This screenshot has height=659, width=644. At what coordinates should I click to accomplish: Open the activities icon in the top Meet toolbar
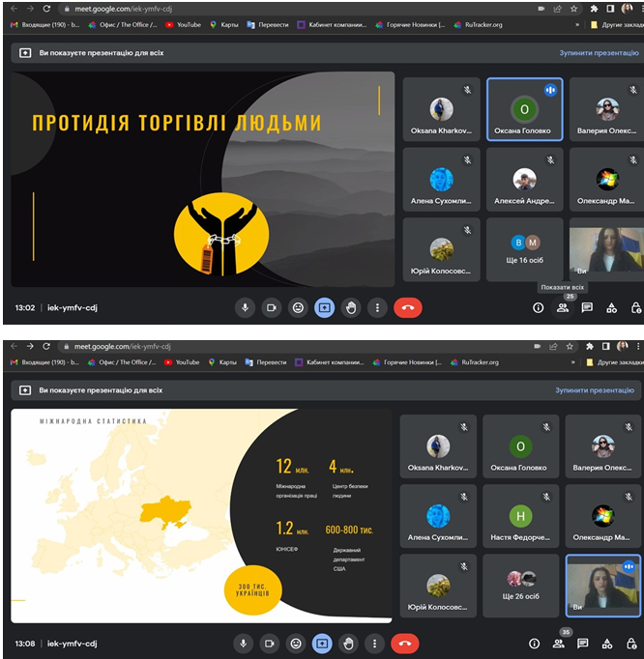[611, 307]
